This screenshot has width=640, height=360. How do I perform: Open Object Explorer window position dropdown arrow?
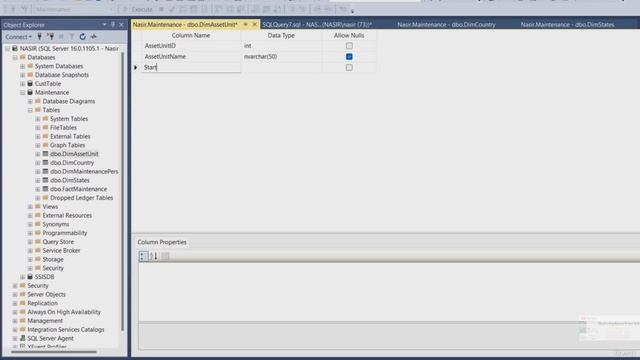[104, 25]
